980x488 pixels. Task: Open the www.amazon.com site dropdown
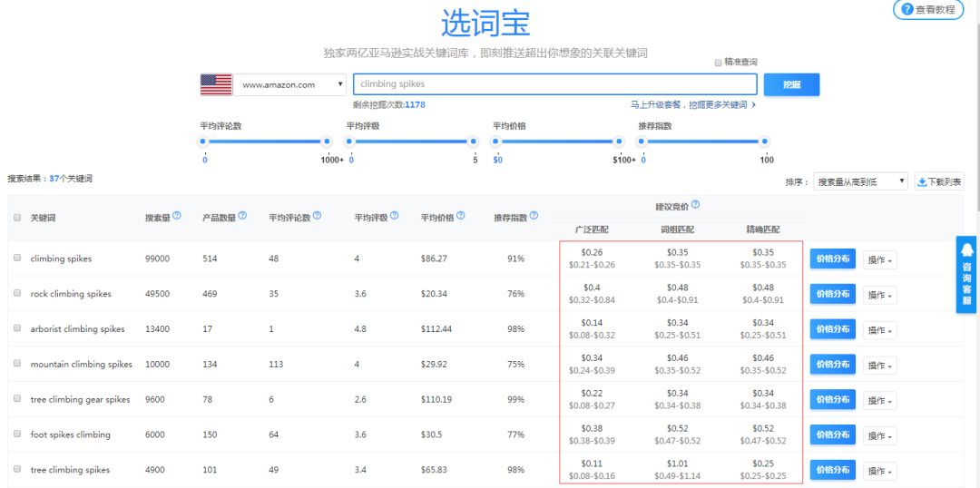(290, 84)
